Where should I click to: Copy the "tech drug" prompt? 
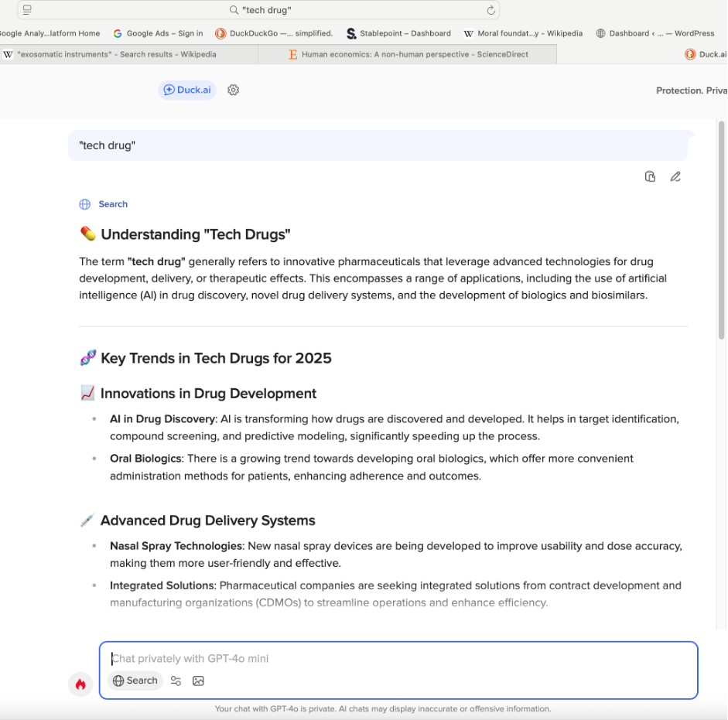tap(650, 176)
